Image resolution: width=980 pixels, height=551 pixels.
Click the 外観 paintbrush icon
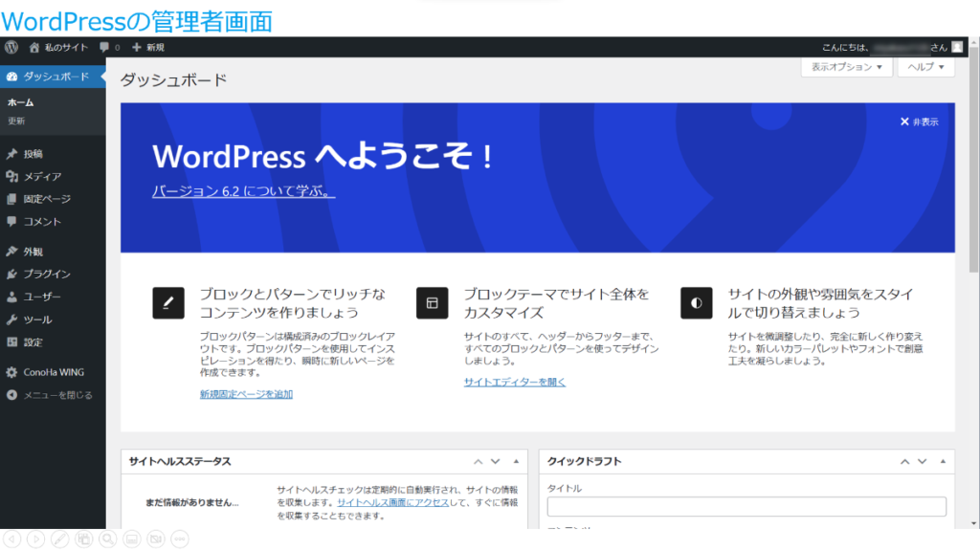coord(11,252)
